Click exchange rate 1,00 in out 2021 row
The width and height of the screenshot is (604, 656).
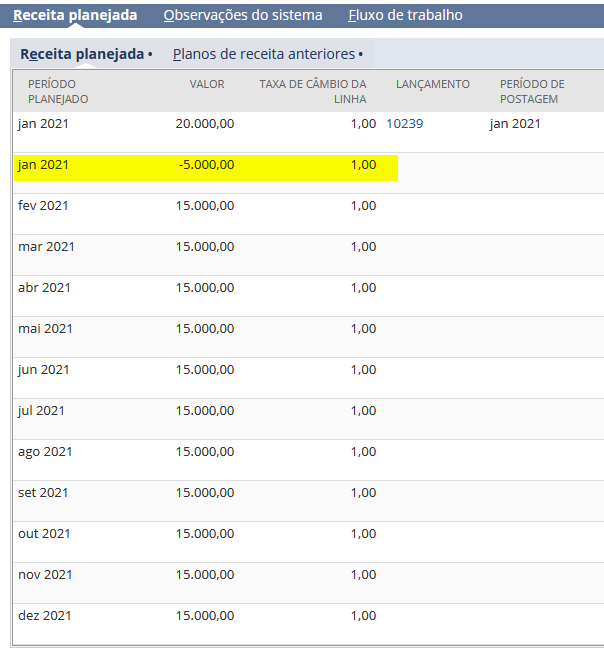363,534
